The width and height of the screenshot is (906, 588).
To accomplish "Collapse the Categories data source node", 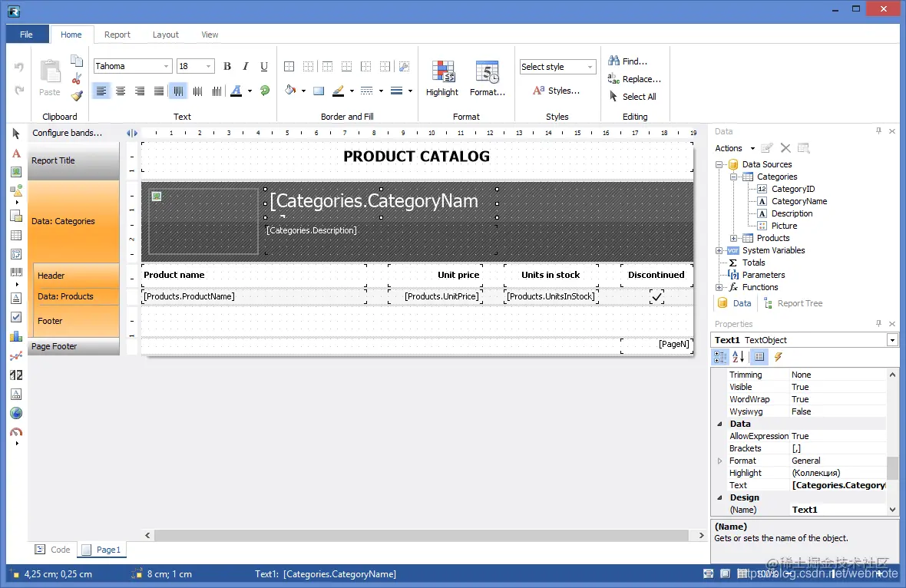I will (733, 177).
